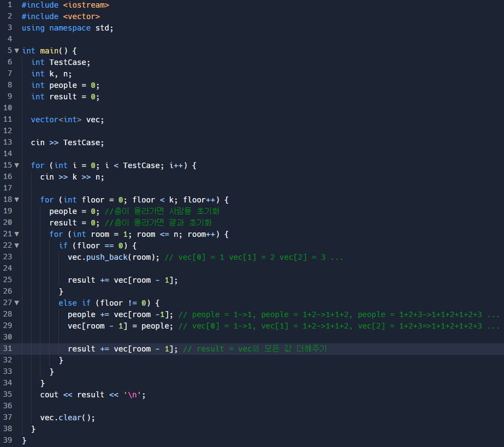
Task: Click on 'int people = 0;' line
Action: (x=65, y=86)
